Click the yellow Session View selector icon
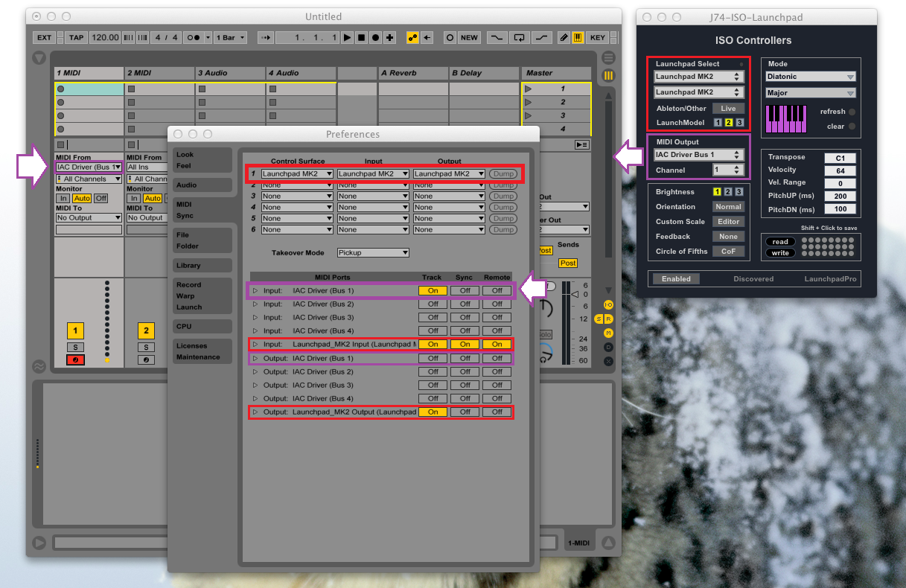 pyautogui.click(x=608, y=75)
